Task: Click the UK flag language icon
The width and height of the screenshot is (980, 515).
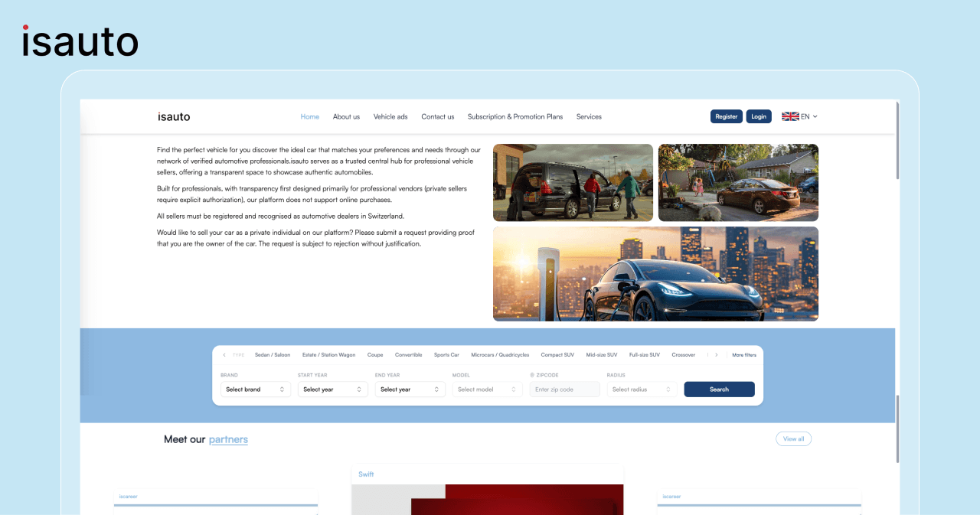Action: click(x=790, y=116)
